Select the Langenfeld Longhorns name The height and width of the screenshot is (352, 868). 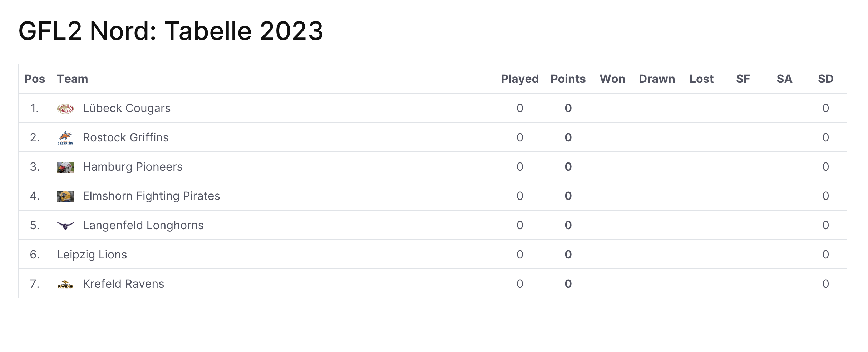pyautogui.click(x=143, y=225)
